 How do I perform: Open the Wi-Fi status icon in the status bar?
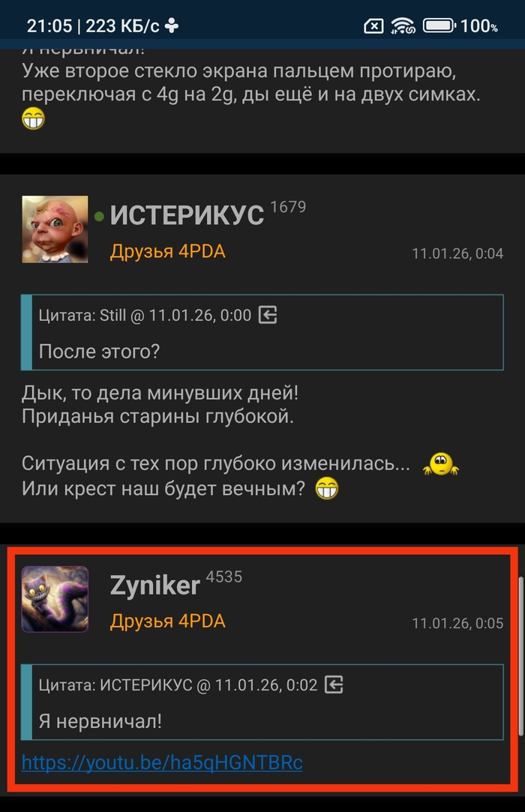(x=403, y=25)
